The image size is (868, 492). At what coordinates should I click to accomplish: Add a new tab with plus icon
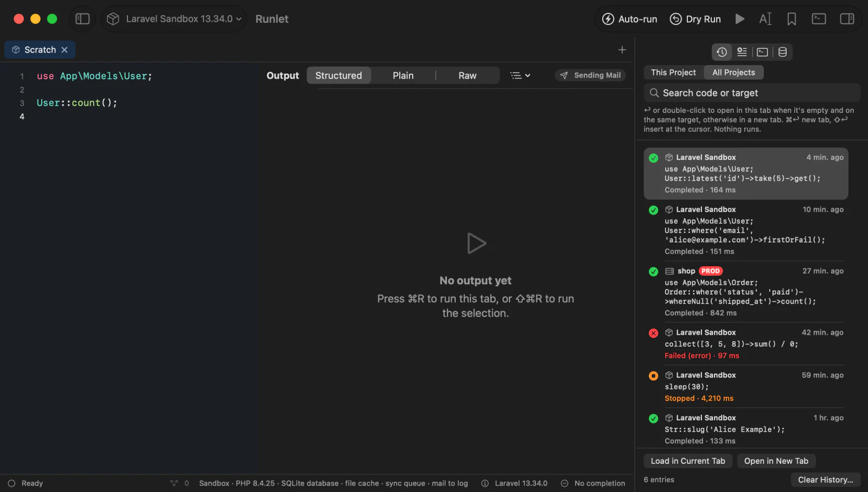(622, 50)
